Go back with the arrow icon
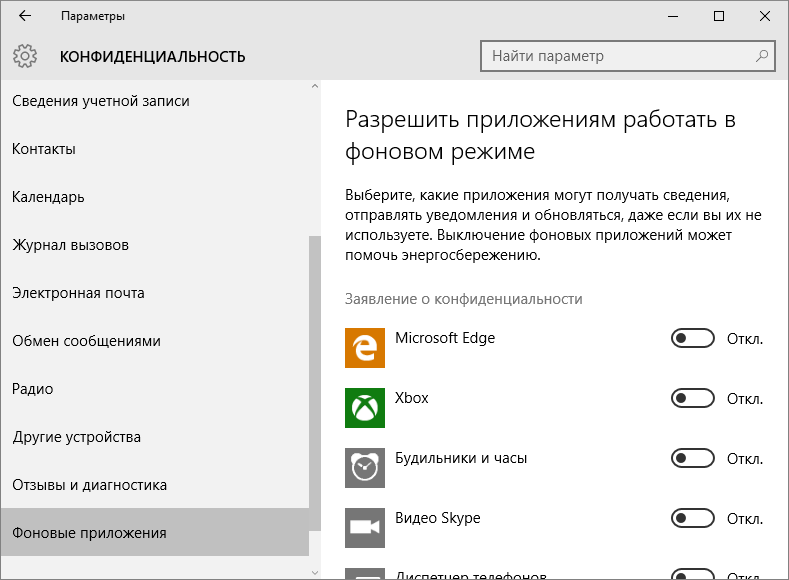Image resolution: width=789 pixels, height=580 pixels. point(25,16)
